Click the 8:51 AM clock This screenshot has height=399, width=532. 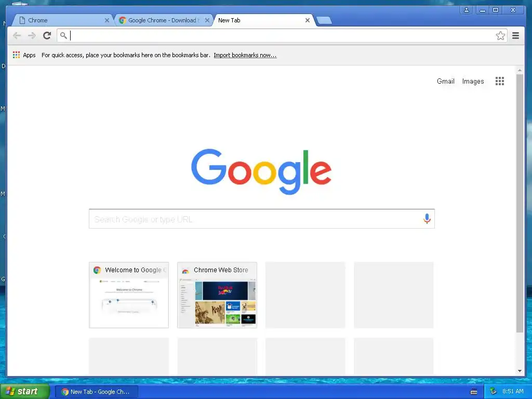pos(513,391)
